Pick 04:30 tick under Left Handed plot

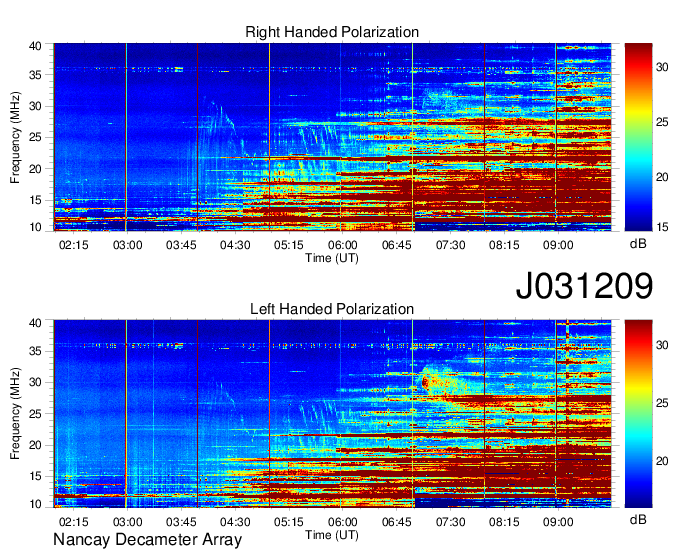(235, 522)
